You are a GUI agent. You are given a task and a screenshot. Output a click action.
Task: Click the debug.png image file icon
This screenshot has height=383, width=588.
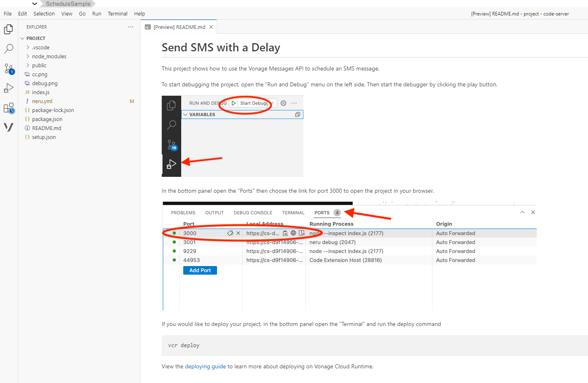point(27,83)
